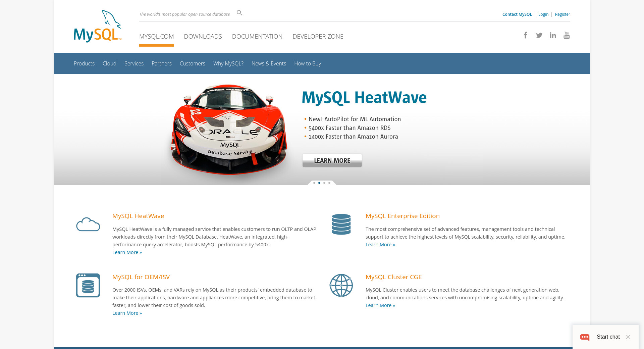Image resolution: width=644 pixels, height=349 pixels.
Task: Click the database stack Enterprise Edition icon
Action: [x=341, y=224]
